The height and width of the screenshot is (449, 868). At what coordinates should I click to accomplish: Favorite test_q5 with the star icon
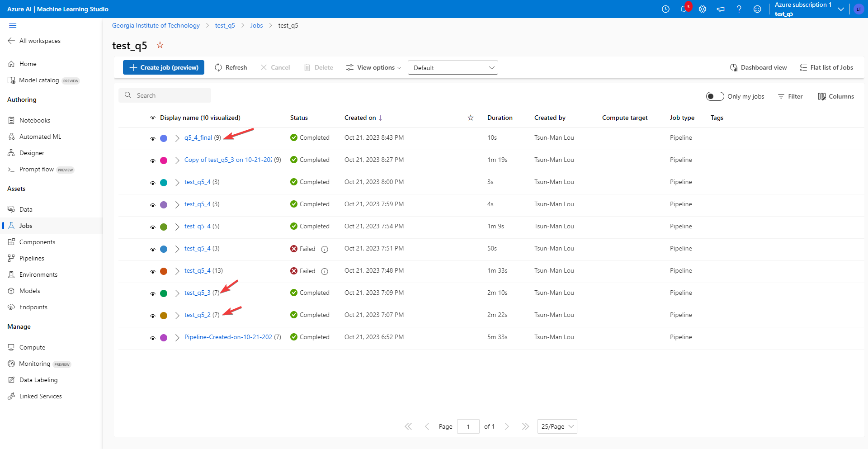pos(160,45)
